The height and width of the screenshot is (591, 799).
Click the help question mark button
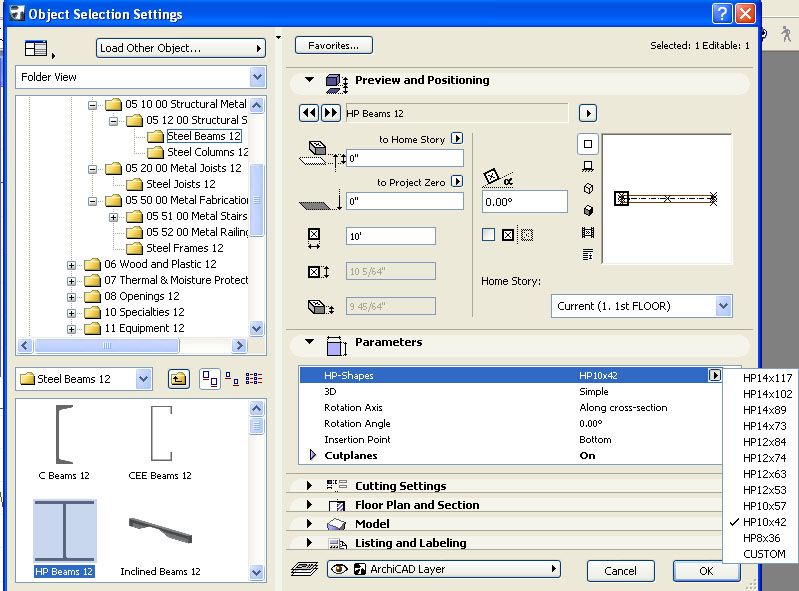(x=722, y=14)
